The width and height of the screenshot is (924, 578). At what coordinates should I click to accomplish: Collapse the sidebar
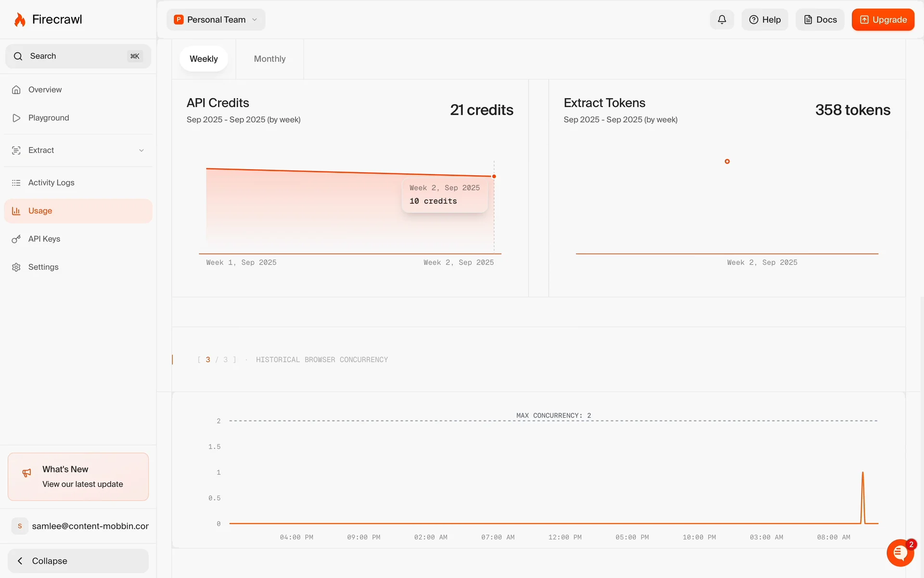pyautogui.click(x=78, y=561)
